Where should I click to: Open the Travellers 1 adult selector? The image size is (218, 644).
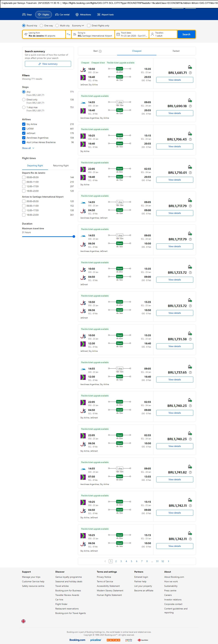163,34
